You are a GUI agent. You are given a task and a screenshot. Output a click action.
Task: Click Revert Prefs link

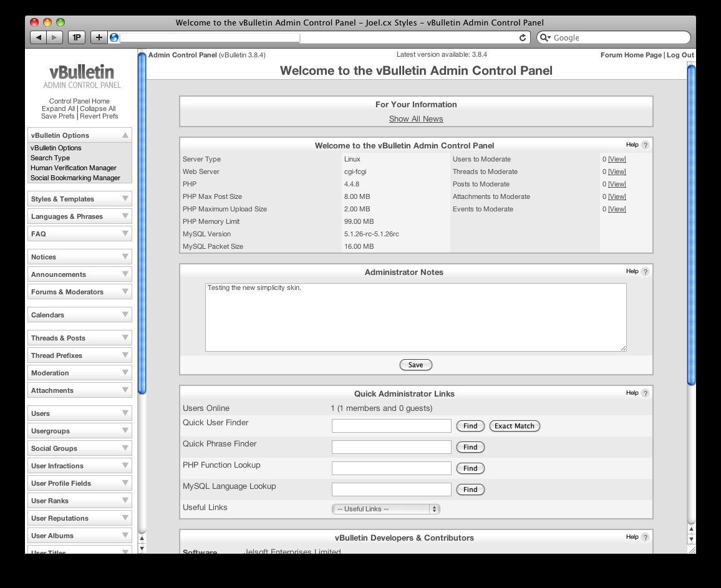click(x=99, y=117)
